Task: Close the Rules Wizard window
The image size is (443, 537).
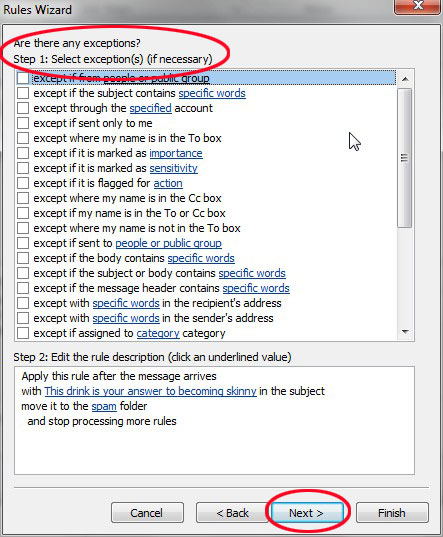Action: pos(417,6)
